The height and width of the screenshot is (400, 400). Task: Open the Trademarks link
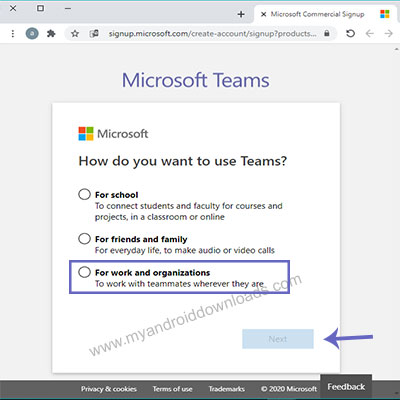coord(226,389)
